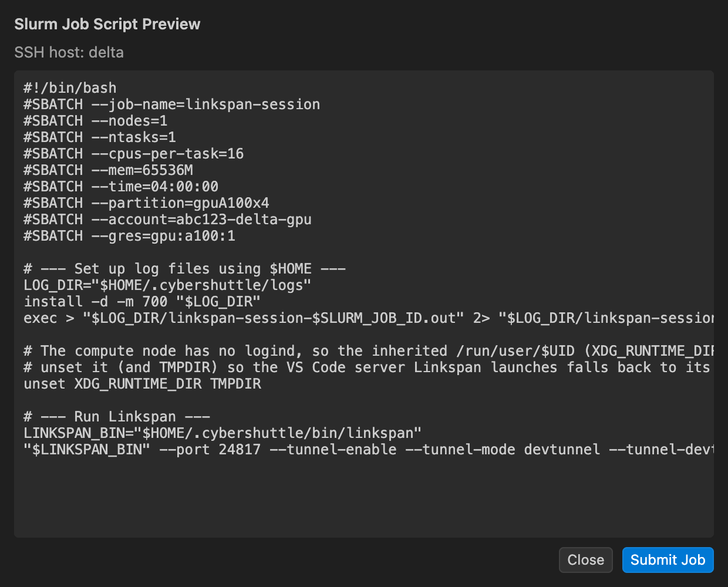Click the '#!/bin/bash' shebang line
This screenshot has height=587, width=728.
(70, 88)
